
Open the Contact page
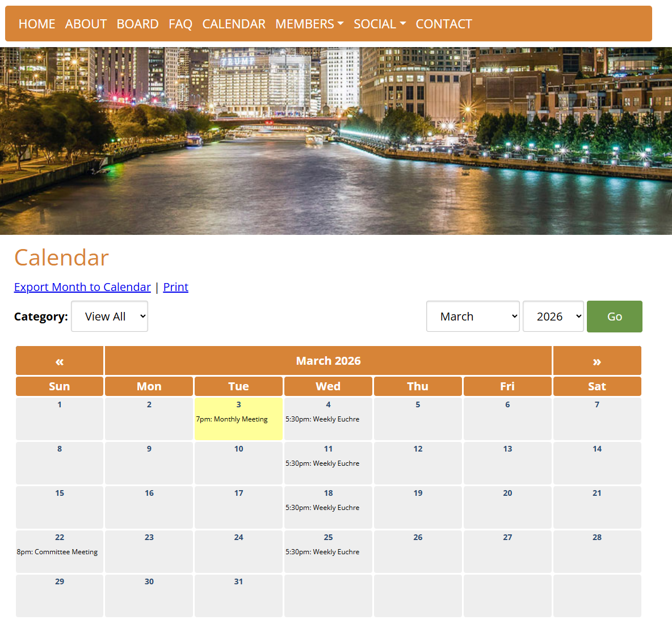point(443,24)
